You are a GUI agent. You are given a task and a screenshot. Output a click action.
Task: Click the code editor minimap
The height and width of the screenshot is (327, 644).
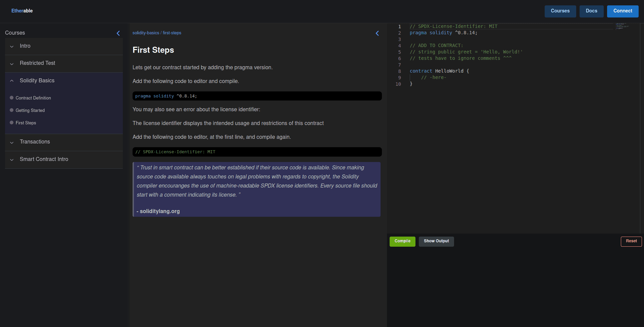click(622, 26)
